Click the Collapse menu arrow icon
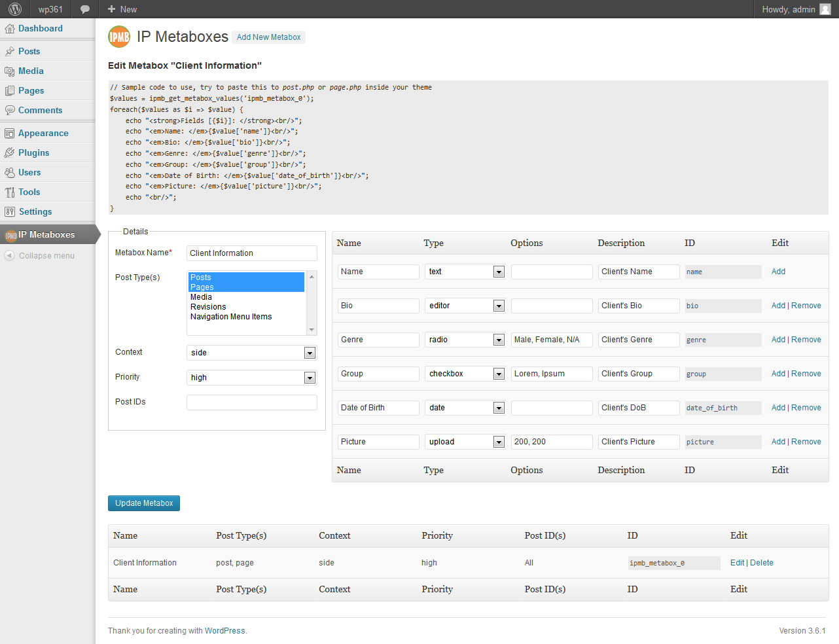 click(9, 256)
